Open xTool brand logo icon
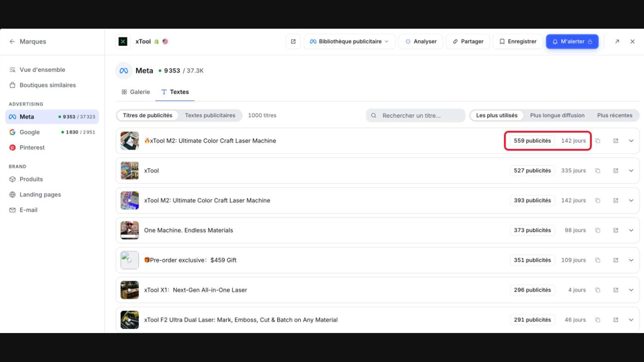 point(123,41)
